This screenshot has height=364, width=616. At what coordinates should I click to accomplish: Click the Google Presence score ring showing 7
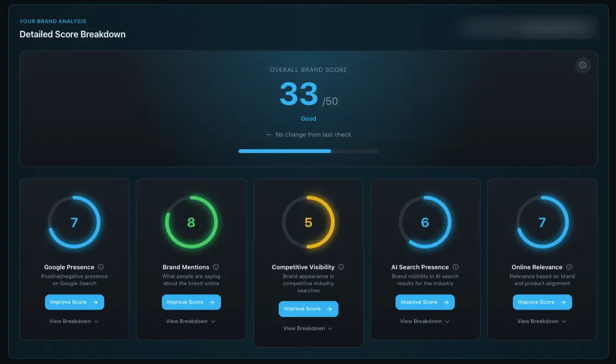(74, 222)
